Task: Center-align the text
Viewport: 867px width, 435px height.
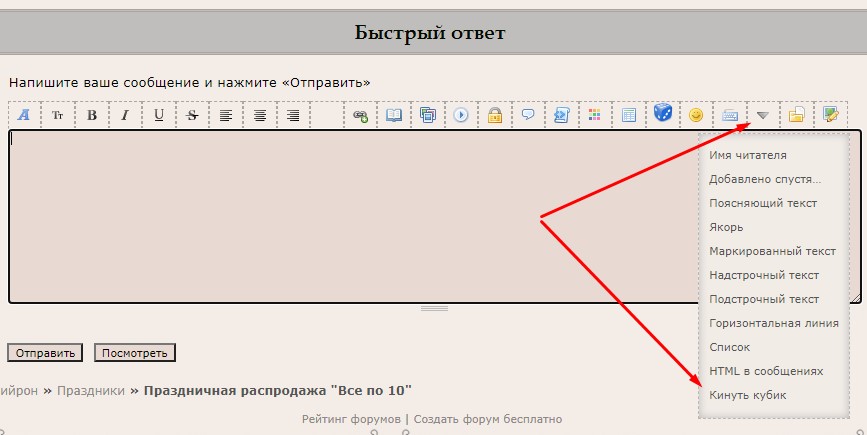Action: pyautogui.click(x=259, y=115)
